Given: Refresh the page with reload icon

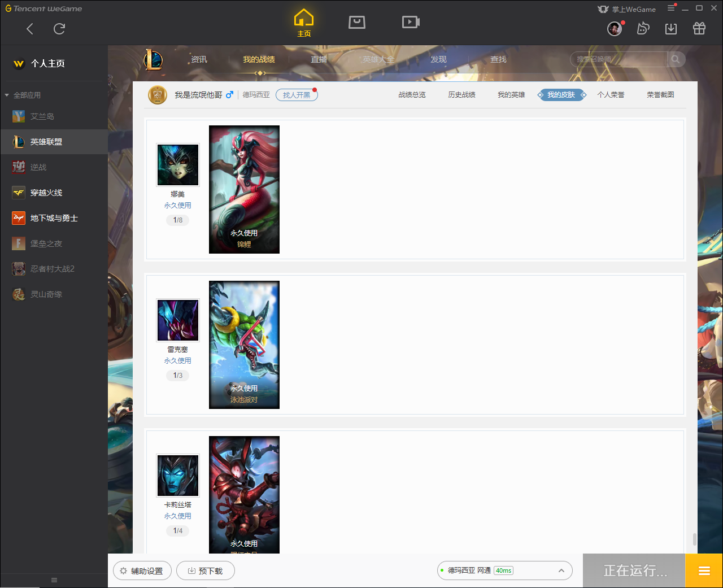Looking at the screenshot, I should pos(59,29).
